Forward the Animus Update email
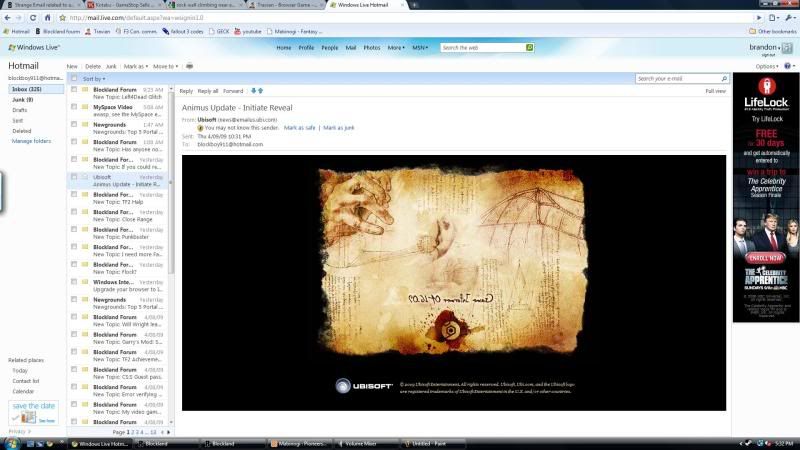The image size is (800, 450). (233, 91)
